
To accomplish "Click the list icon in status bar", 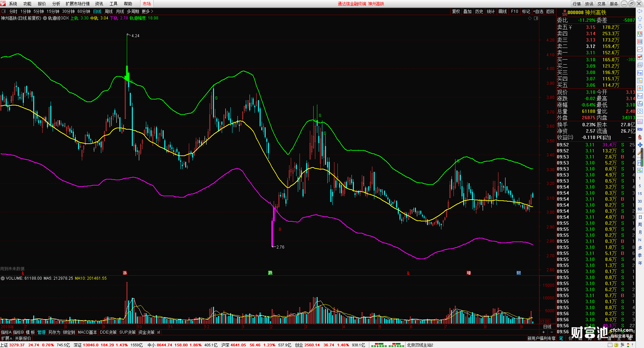I will point(610,345).
